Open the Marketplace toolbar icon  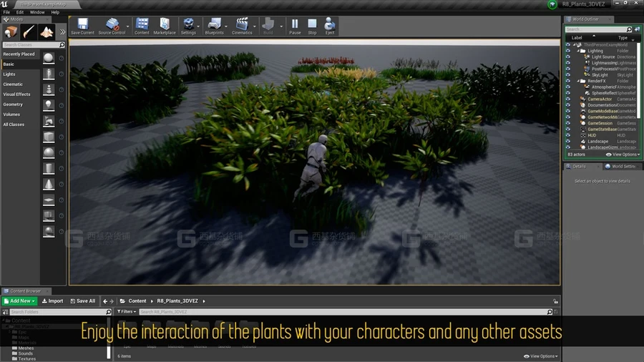coord(165,26)
